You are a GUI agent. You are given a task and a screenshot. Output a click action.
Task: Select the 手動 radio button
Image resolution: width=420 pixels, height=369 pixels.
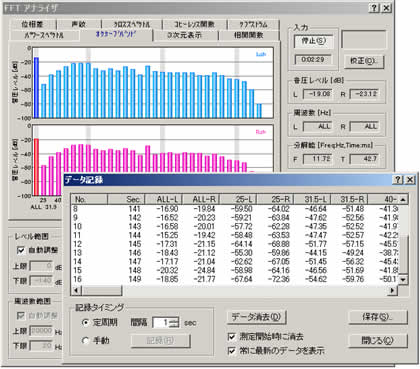click(86, 341)
